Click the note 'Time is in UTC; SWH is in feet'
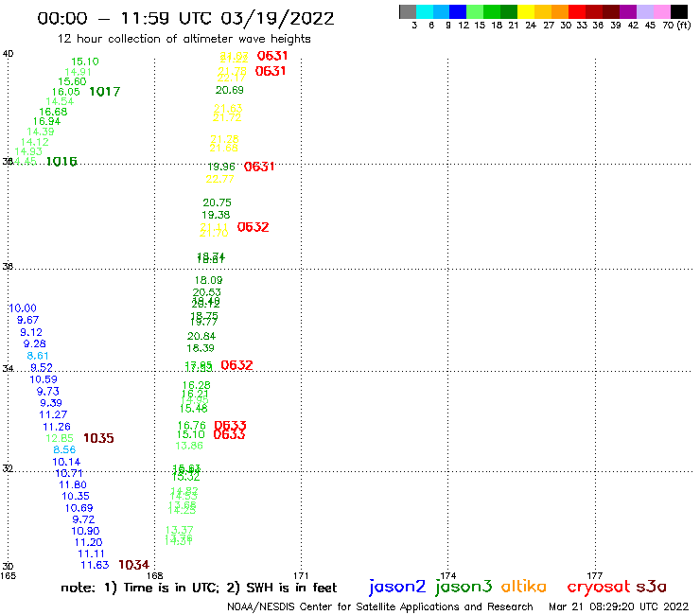This screenshot has width=700, height=615. 199,588
